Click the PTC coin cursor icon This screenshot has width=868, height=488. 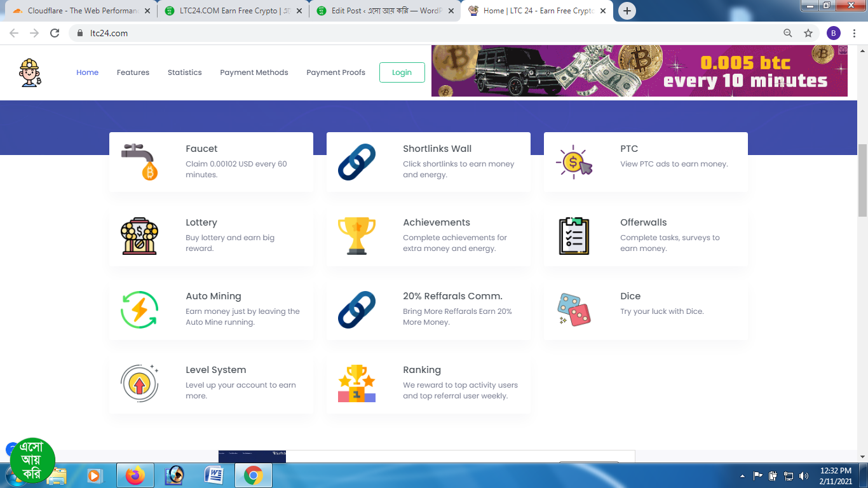coord(574,162)
